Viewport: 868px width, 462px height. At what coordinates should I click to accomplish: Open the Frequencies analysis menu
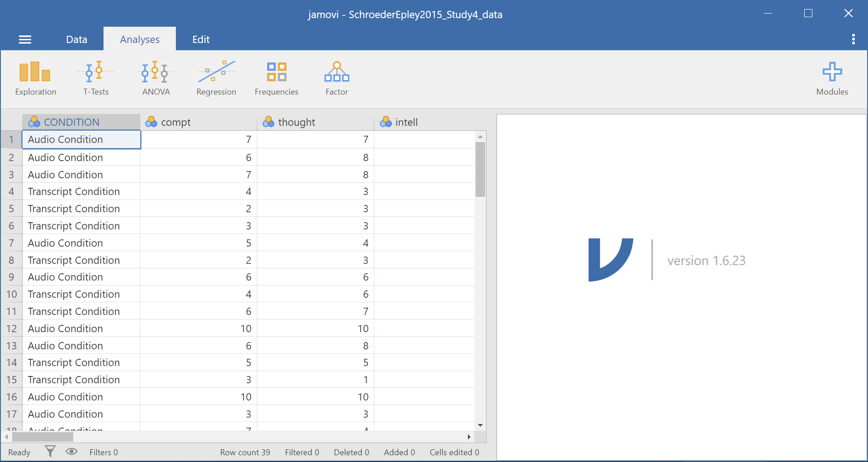(x=276, y=79)
